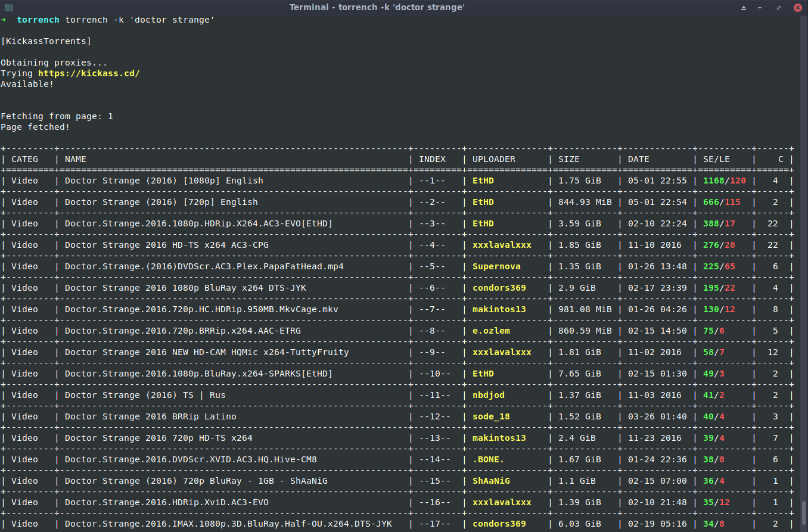808x532 pixels.
Task: Click the HD-CAM HQMic TuttyFruity torrent name
Action: (x=207, y=352)
